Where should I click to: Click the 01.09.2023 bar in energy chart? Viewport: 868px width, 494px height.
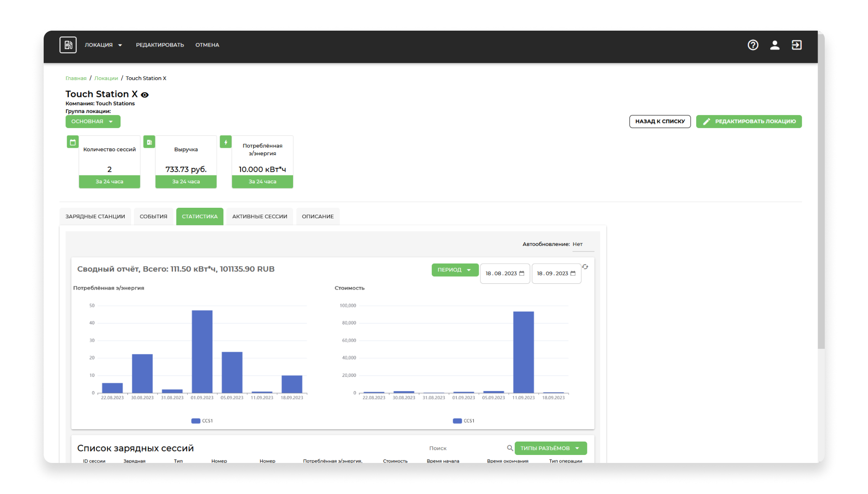tap(202, 352)
